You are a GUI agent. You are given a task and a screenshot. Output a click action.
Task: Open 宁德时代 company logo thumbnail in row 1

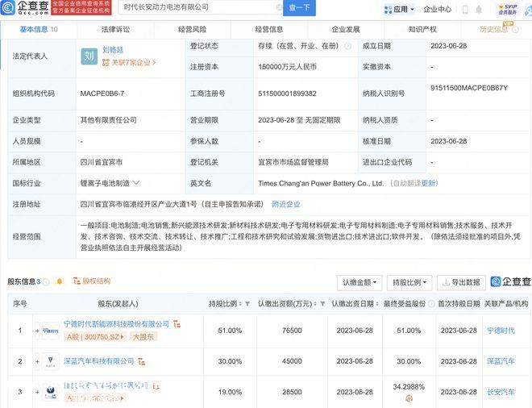tap(50, 331)
